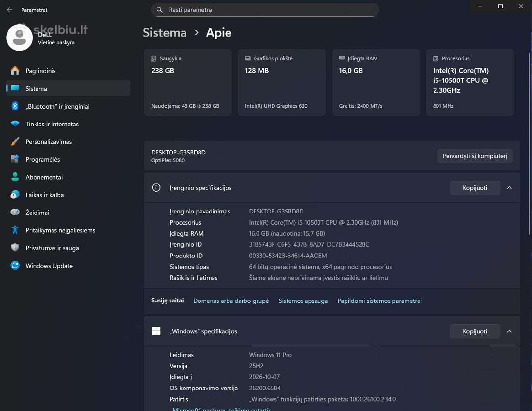
Task: Click the search magnifier icon
Action: coord(160,10)
